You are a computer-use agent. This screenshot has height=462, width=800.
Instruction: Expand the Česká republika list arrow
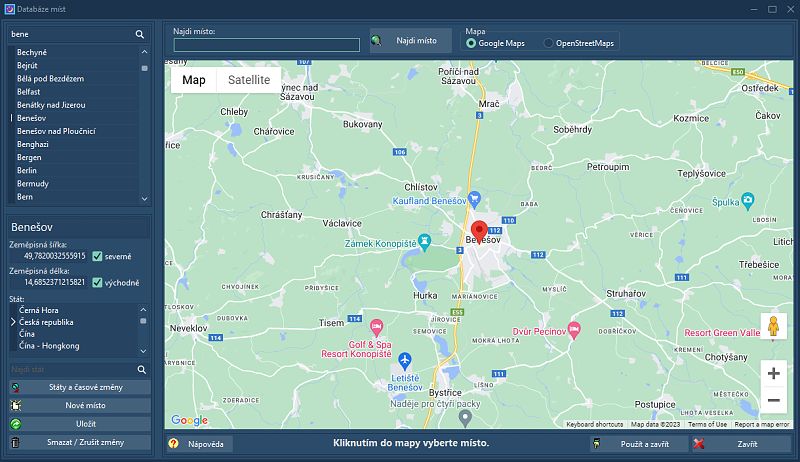click(x=13, y=323)
